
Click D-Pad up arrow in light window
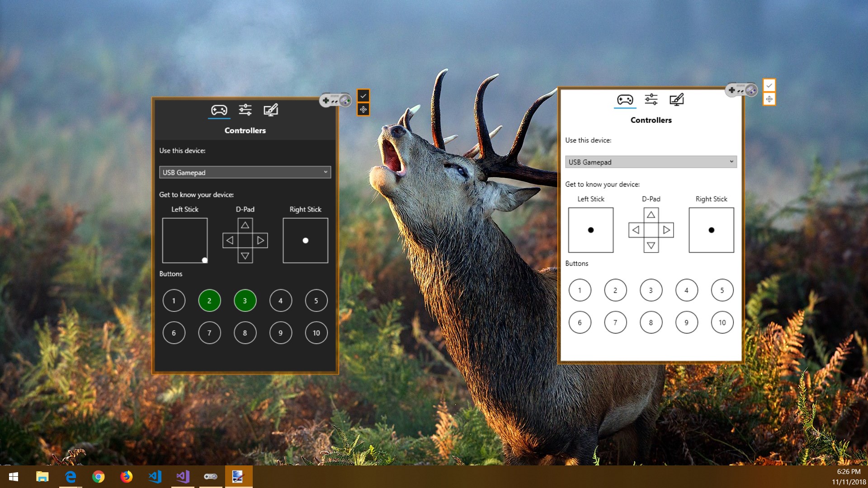click(651, 215)
